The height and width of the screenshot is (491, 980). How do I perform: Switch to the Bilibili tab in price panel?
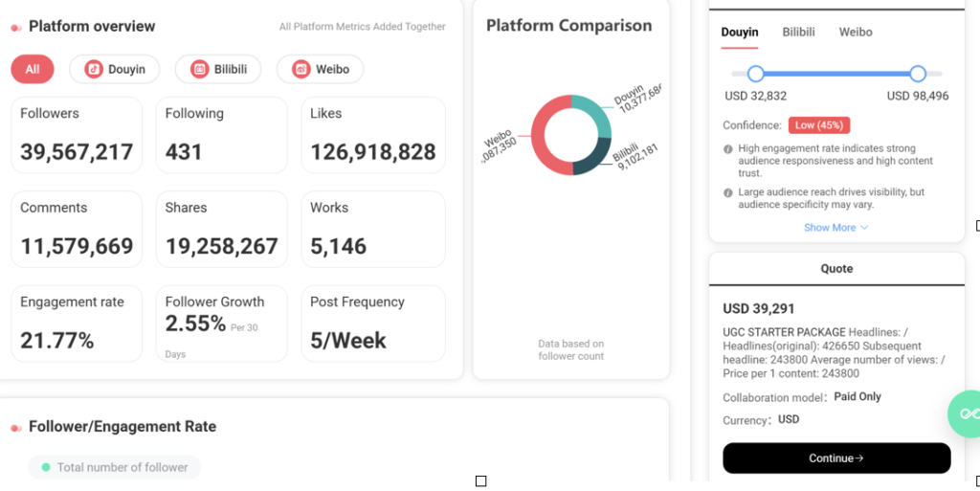(798, 32)
